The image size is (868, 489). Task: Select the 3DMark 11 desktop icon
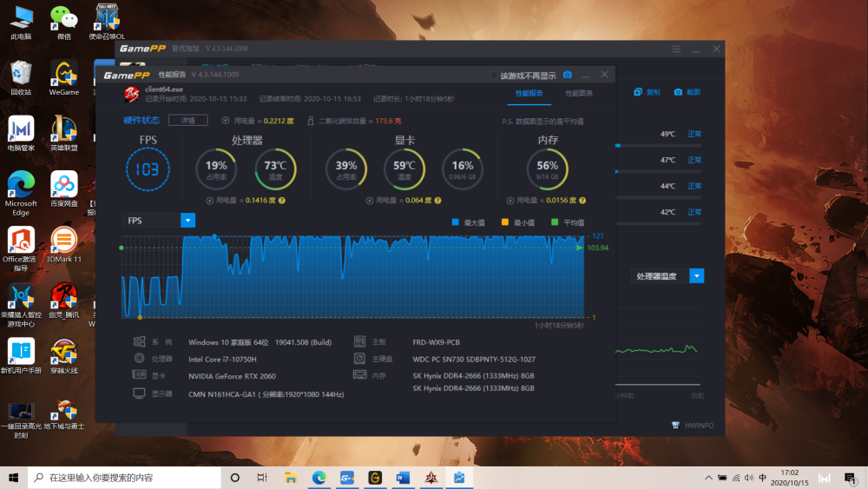point(63,245)
